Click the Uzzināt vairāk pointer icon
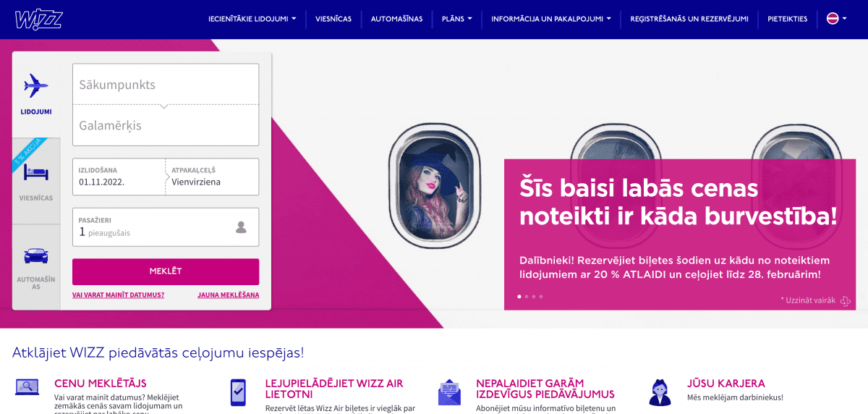This screenshot has height=414, width=868. (x=845, y=300)
